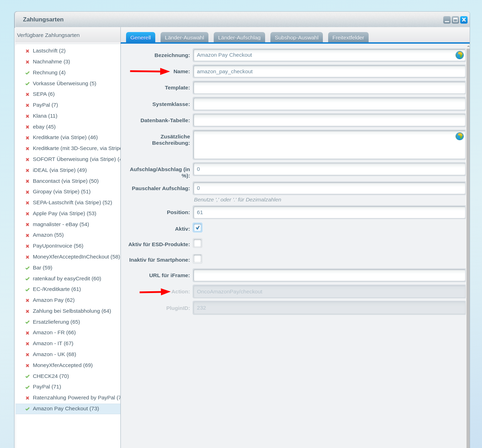Uncheck the Aktiv checkbox
Image resolution: width=482 pixels, height=448 pixels.
198,228
